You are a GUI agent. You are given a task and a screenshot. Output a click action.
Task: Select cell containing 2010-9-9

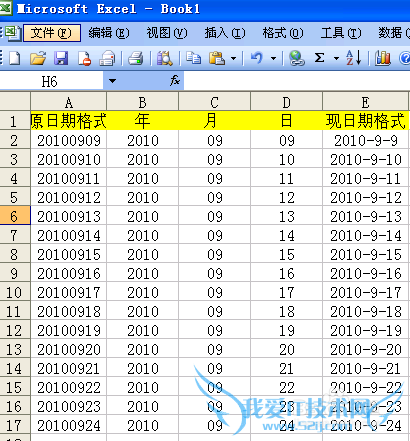[x=366, y=140]
